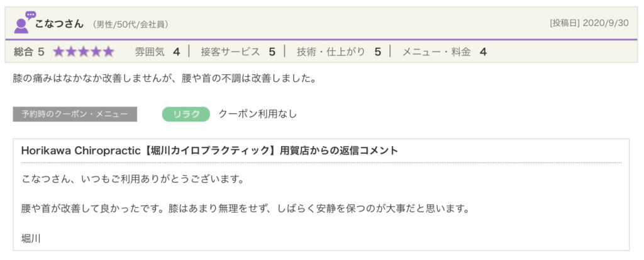
Task: Click the review text about 膝の痛み
Action: (x=164, y=79)
